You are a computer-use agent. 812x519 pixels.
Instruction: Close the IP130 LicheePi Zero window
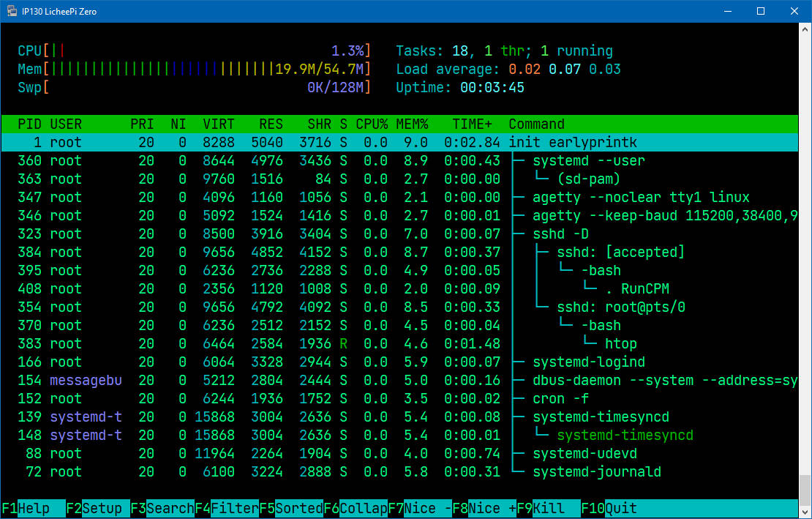tap(794, 11)
